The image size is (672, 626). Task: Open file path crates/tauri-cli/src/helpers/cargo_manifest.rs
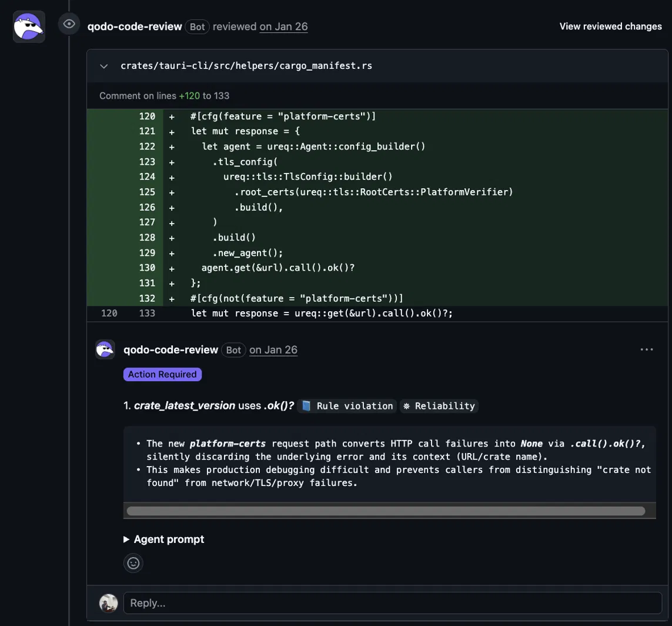tap(246, 66)
